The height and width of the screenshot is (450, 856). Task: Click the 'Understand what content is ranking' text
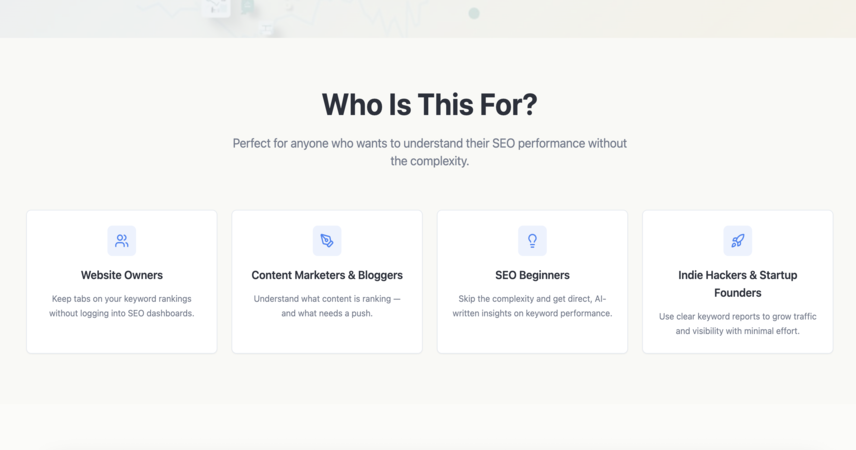click(x=327, y=299)
